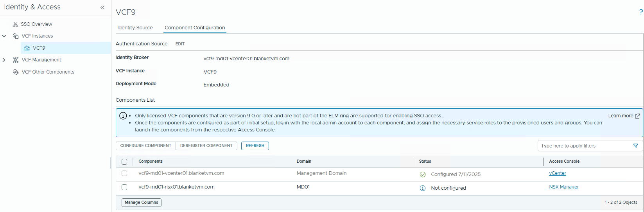The width and height of the screenshot is (644, 212).
Task: Click the Manage Columns button
Action: pyautogui.click(x=142, y=203)
